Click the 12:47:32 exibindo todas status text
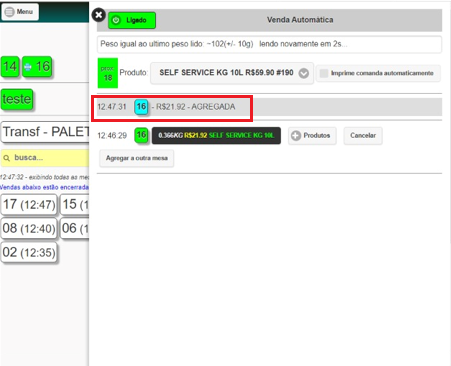The width and height of the screenshot is (451, 366). [x=44, y=177]
